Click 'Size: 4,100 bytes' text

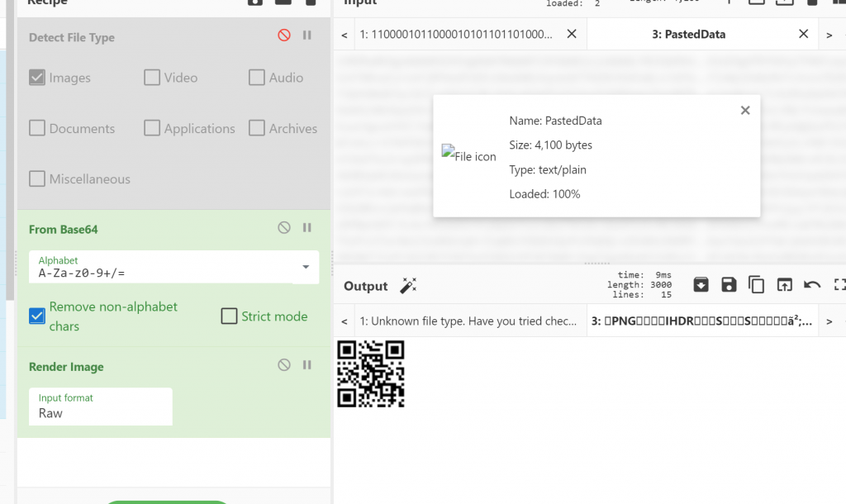click(x=550, y=145)
